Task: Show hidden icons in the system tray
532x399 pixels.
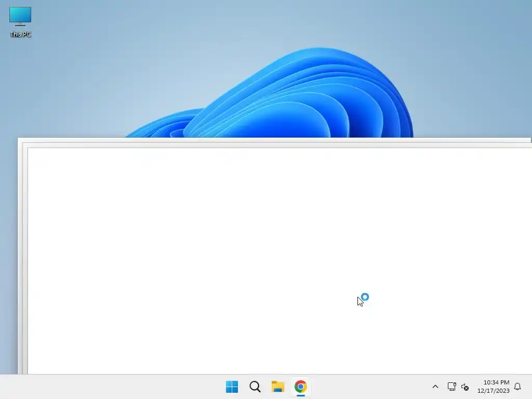Action: [435, 387]
